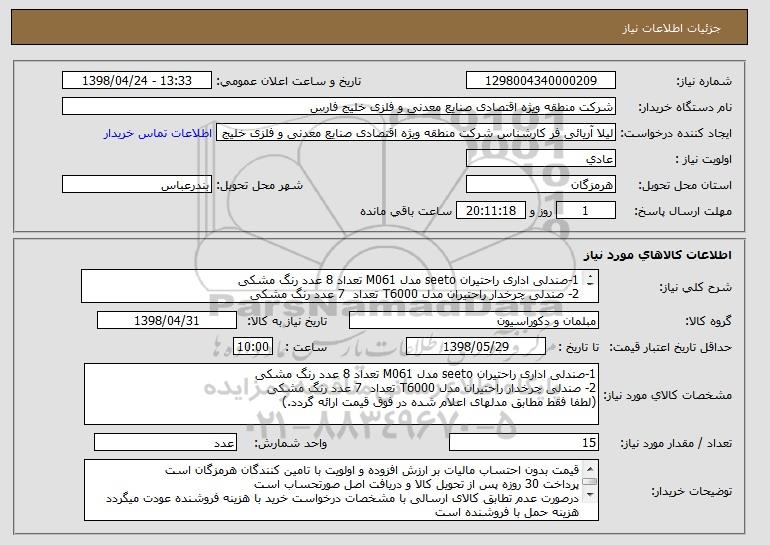
Task: Click the request creator field لیلا آریائی فر
Action: pos(416,133)
